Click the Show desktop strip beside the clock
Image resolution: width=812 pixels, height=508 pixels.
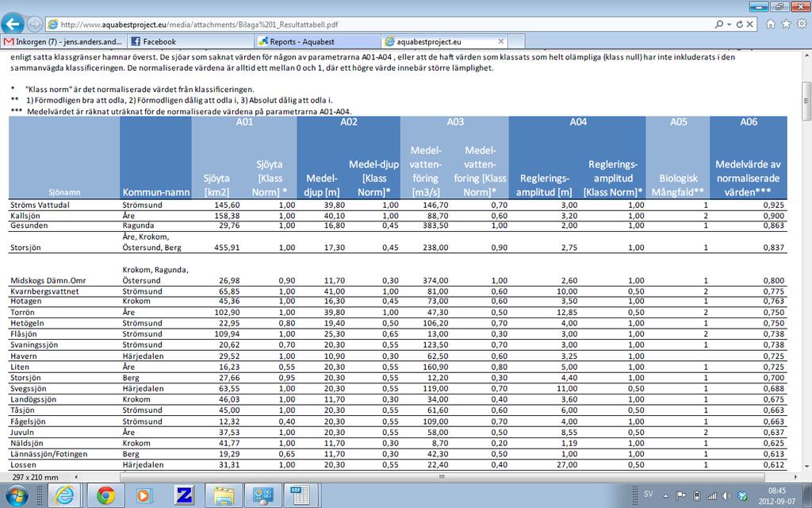coord(808,495)
